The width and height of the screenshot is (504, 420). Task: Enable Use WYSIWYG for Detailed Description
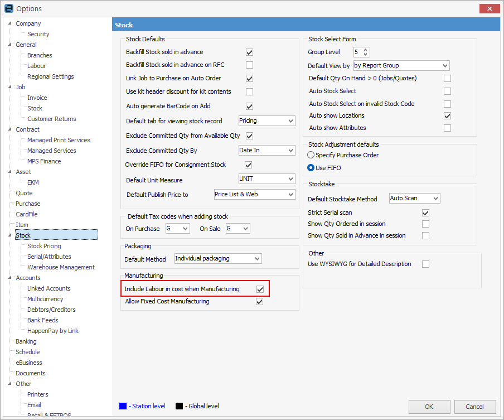[x=425, y=264]
